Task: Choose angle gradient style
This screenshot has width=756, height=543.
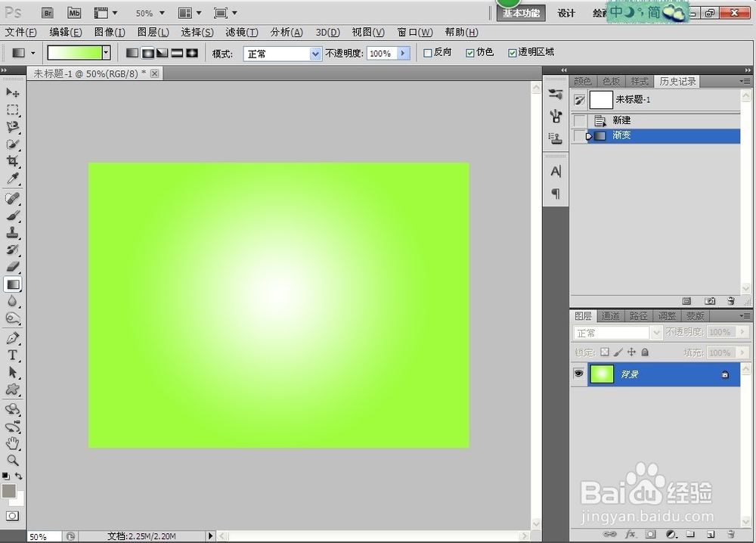Action: click(163, 53)
